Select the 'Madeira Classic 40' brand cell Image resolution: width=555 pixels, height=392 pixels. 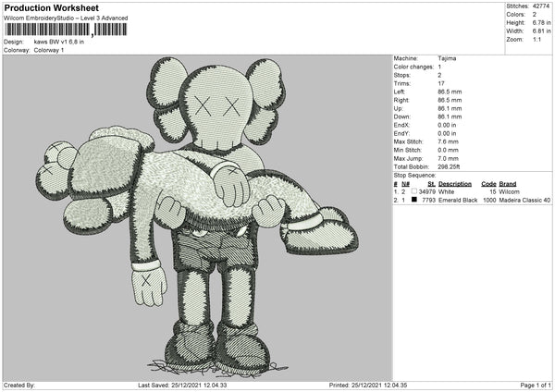(x=524, y=201)
